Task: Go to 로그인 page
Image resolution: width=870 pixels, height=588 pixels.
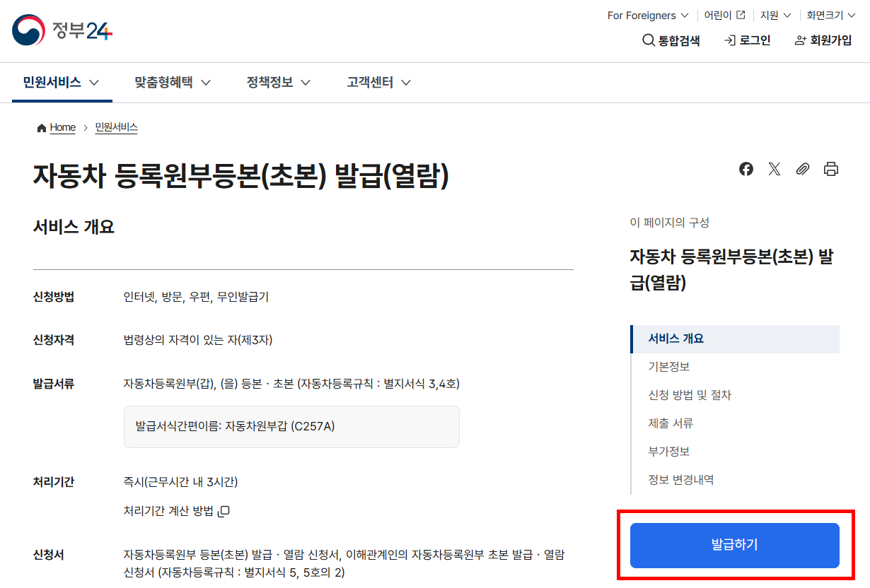Action: [747, 40]
